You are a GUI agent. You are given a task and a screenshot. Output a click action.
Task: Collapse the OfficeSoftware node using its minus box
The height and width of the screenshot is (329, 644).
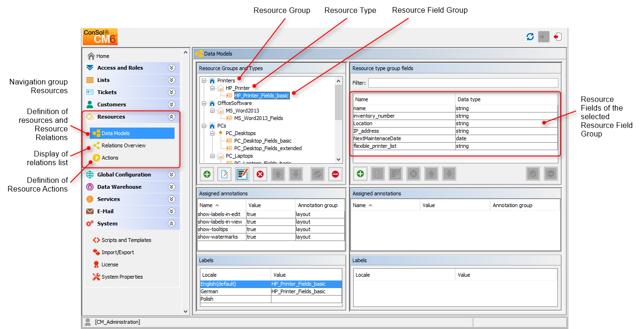pyautogui.click(x=204, y=103)
